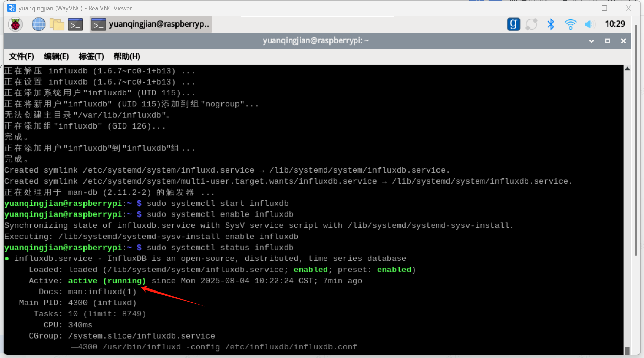This screenshot has height=358, width=644.
Task: Click the terminal scrollbar up arrow
Action: pyautogui.click(x=627, y=69)
